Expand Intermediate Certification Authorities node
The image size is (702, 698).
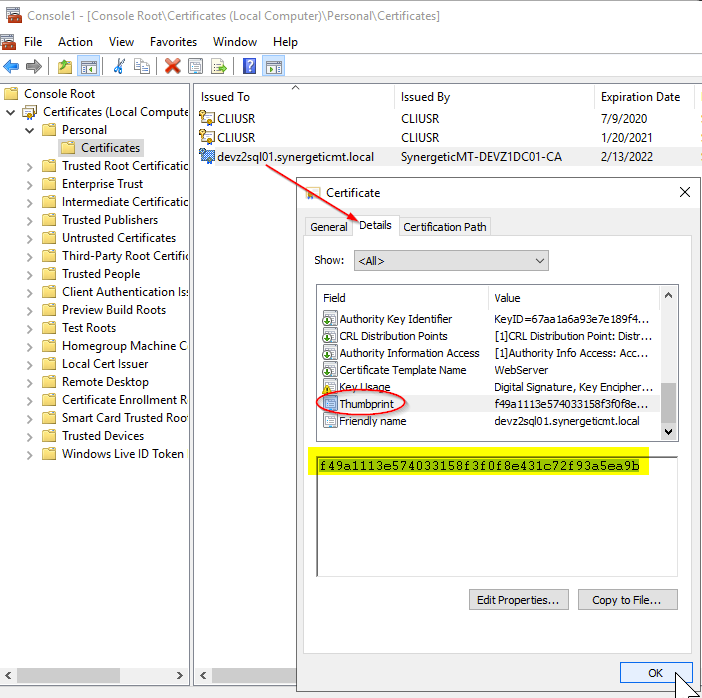coord(29,203)
